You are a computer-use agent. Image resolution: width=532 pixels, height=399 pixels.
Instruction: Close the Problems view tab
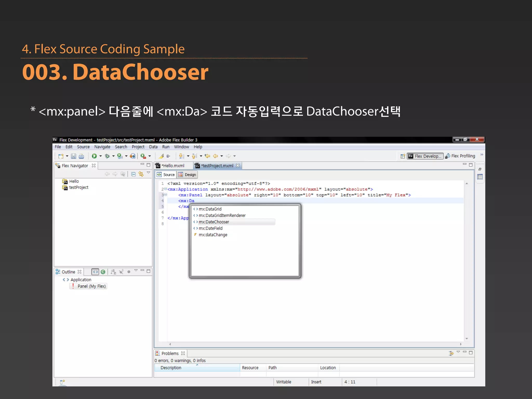(183, 354)
